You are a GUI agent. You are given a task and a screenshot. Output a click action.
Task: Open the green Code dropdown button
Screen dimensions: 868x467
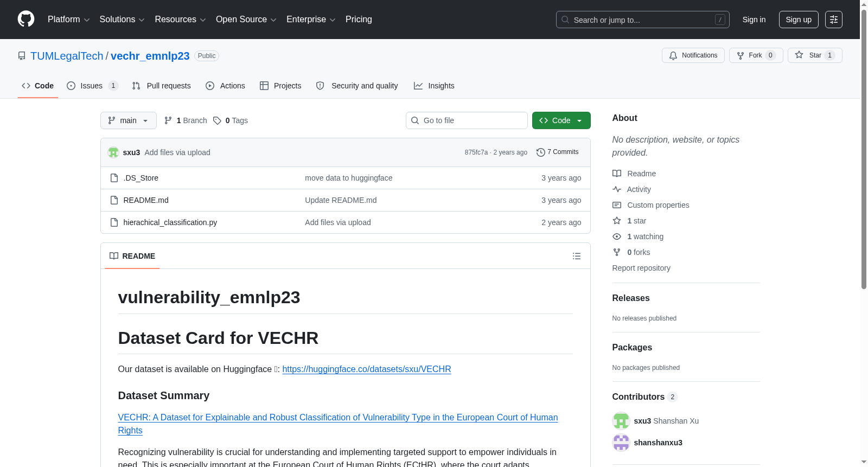[x=561, y=120]
